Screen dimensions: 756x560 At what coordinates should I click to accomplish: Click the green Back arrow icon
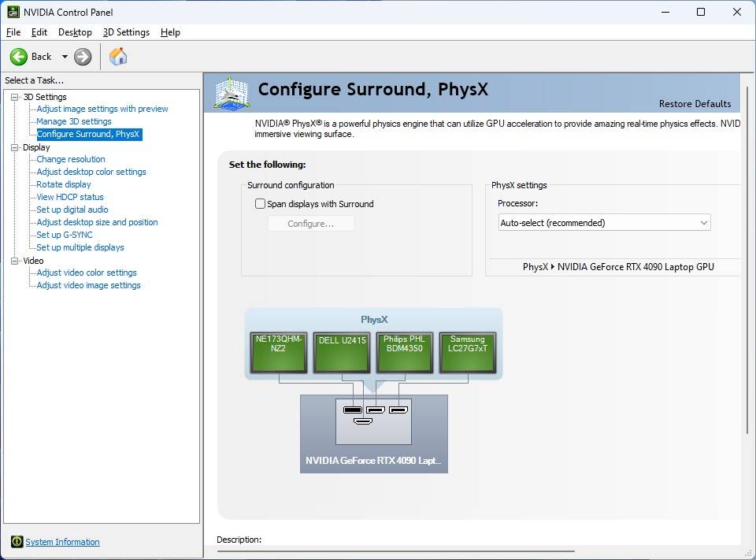tap(19, 57)
